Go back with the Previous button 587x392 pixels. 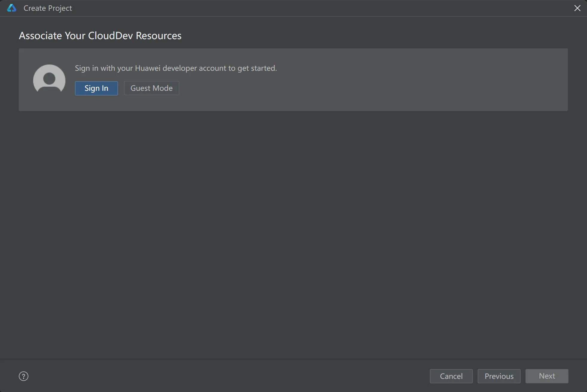(499, 376)
